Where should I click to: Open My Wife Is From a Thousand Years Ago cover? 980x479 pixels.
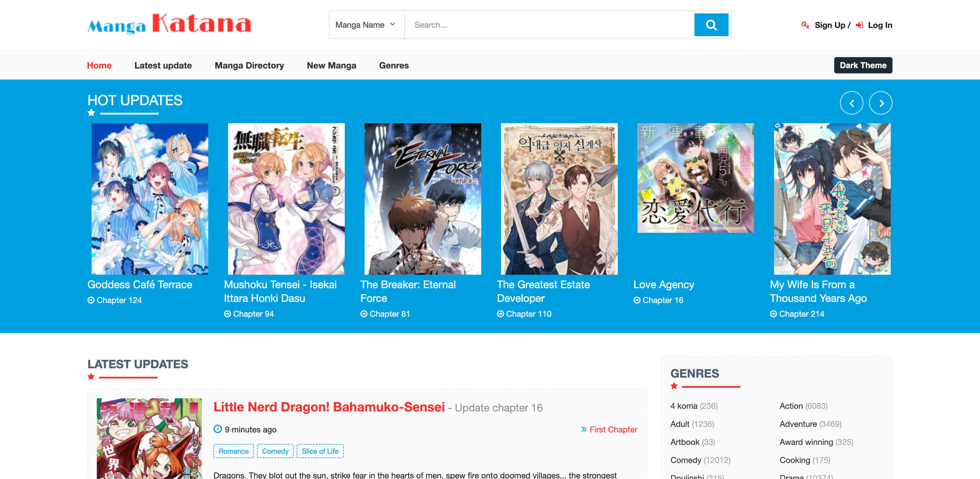(x=832, y=199)
